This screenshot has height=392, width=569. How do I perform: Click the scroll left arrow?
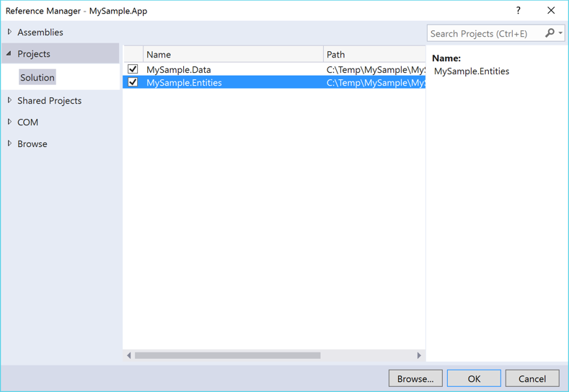click(x=129, y=355)
